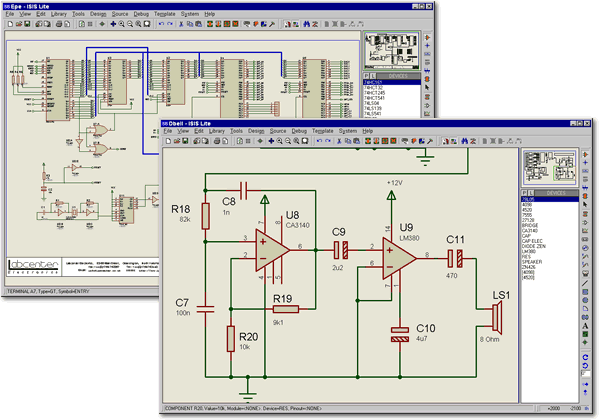Click Save icon in Dbell toolbar
This screenshot has height=420, width=600.
point(185,141)
